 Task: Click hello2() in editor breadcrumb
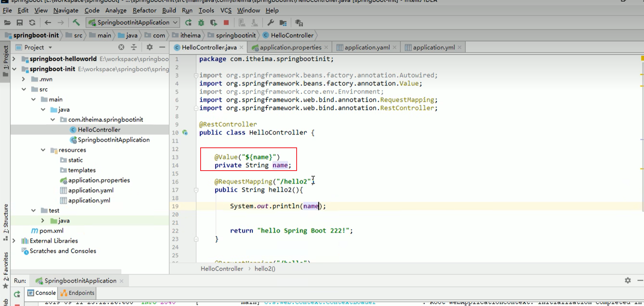point(265,268)
